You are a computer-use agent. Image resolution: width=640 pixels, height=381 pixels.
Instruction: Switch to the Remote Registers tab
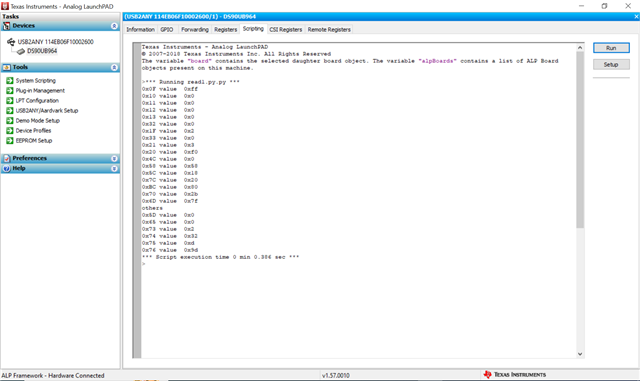(x=329, y=29)
